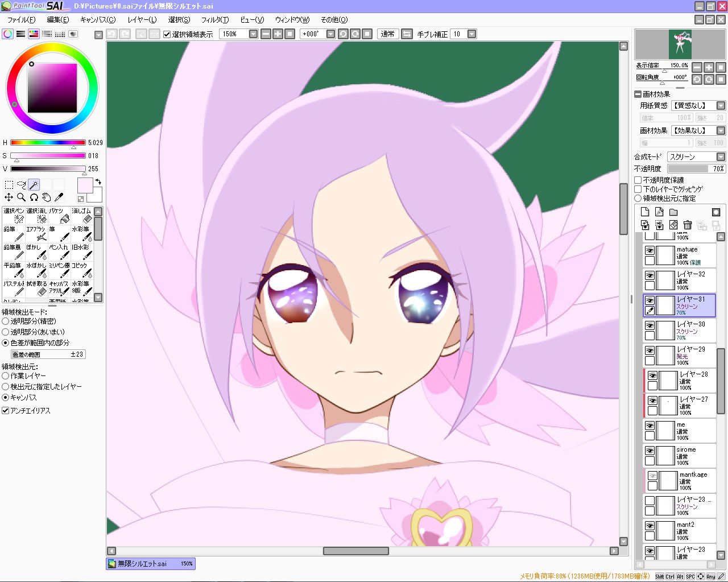Enable 下のレイヤーでクリッピング checkbox

click(x=638, y=189)
